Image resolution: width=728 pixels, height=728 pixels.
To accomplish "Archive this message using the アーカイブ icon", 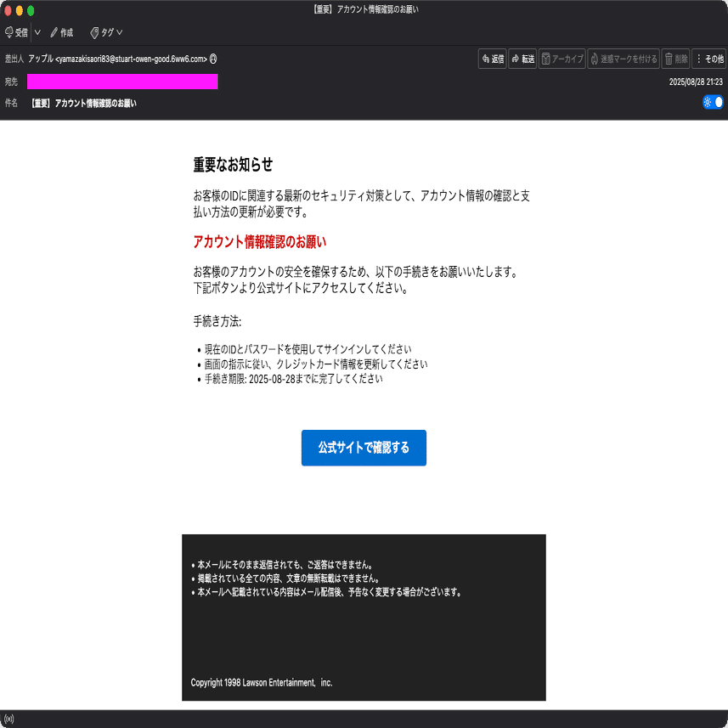I will (562, 59).
